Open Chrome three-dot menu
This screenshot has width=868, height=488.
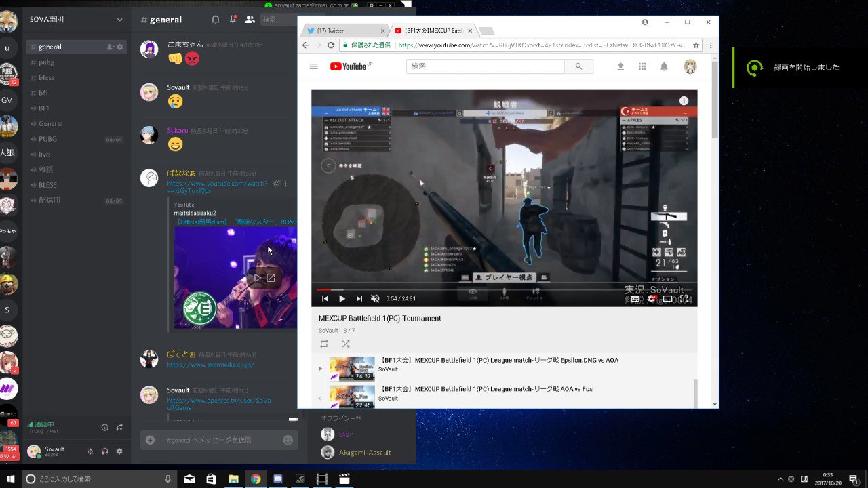point(710,45)
